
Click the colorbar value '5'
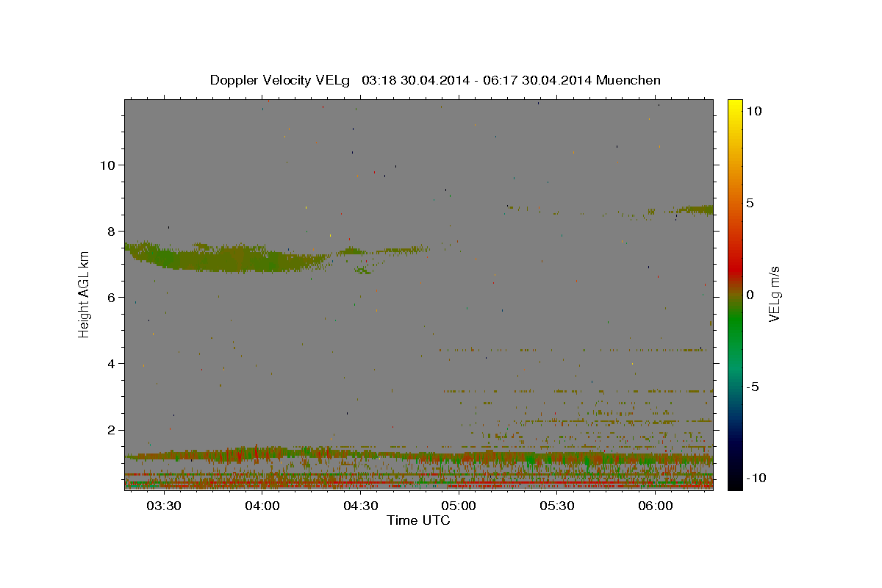coord(750,203)
